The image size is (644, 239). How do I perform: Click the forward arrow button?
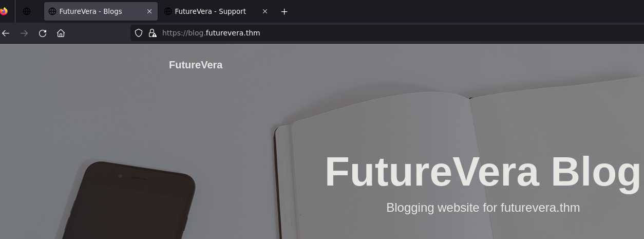point(24,33)
